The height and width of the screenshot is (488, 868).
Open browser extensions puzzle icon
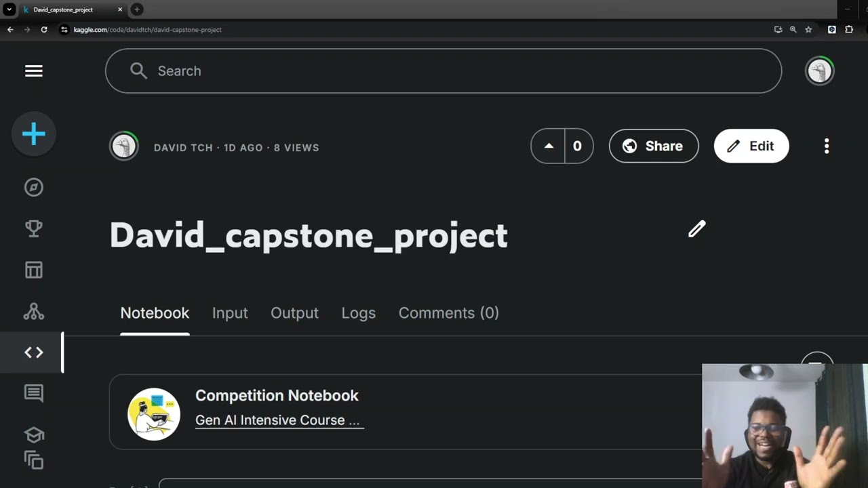(849, 30)
